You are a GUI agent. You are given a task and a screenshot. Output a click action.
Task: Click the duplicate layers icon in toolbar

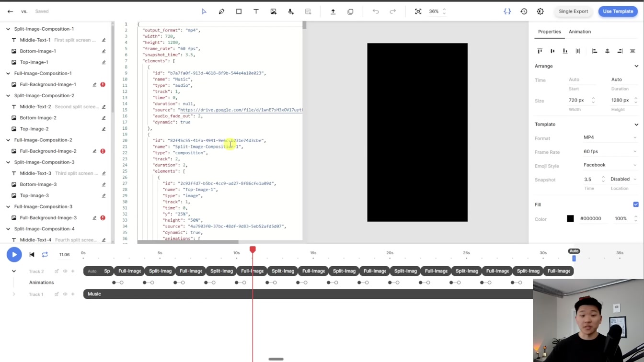click(x=350, y=11)
